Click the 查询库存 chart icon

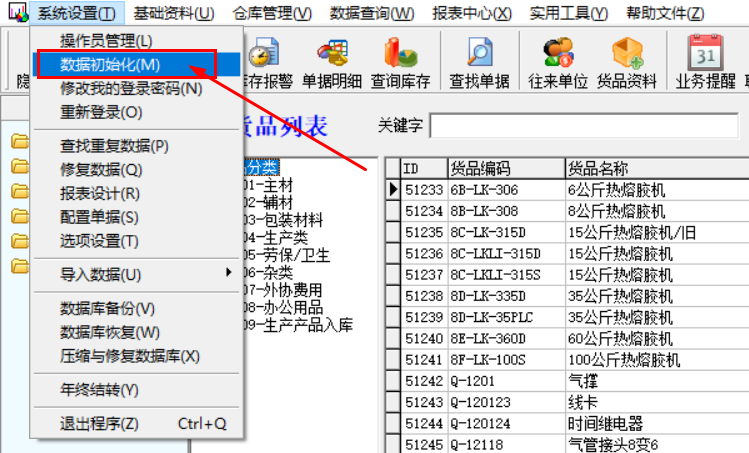[400, 62]
